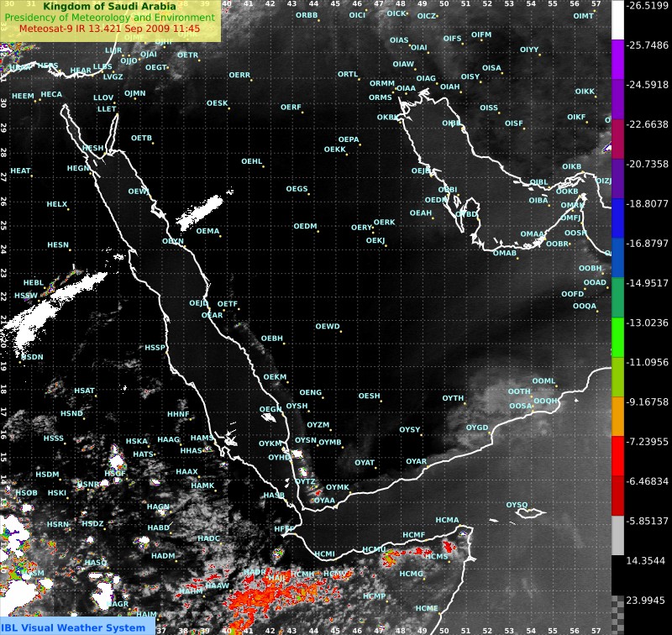Image resolution: width=672 pixels, height=635 pixels.
Task: Select the HSAT station label
Action: pos(84,391)
